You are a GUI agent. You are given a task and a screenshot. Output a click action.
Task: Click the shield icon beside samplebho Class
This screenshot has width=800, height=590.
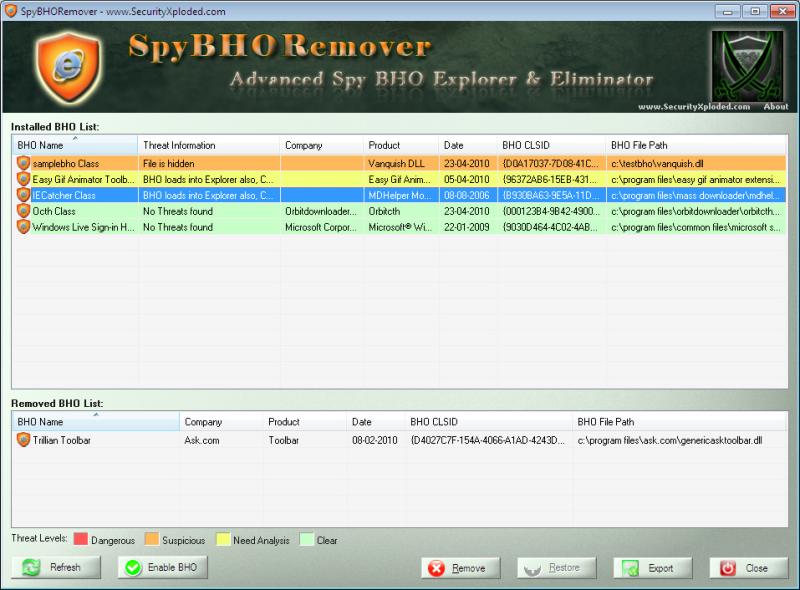(x=23, y=163)
